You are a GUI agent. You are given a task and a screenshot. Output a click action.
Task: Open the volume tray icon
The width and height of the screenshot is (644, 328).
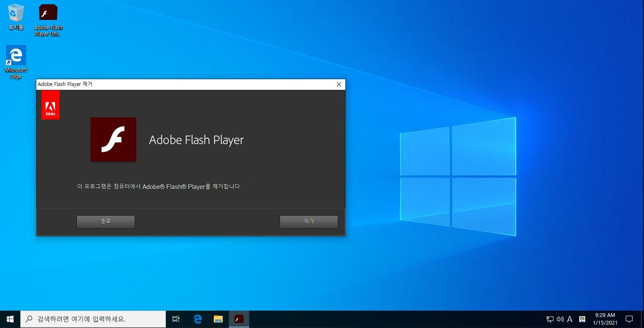(x=560, y=319)
